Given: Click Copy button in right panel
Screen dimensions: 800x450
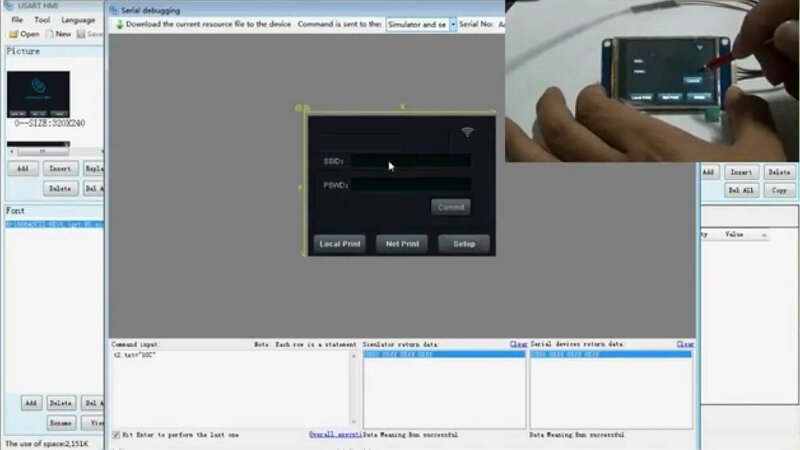Looking at the screenshot, I should tap(779, 190).
